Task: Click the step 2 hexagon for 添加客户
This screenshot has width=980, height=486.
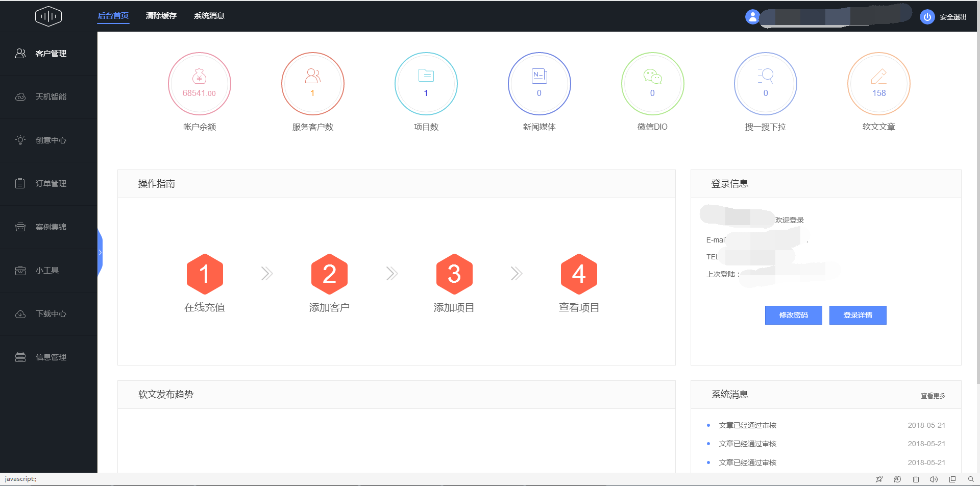Action: 329,274
